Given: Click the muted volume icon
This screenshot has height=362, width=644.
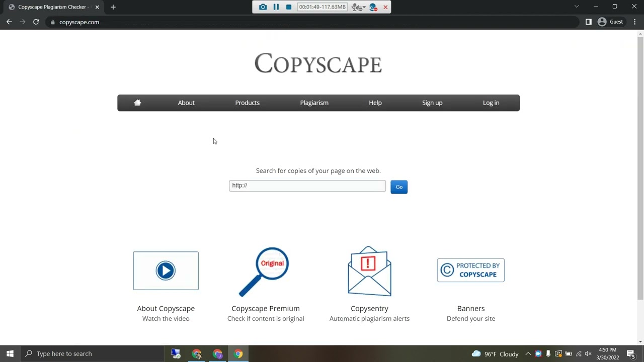Looking at the screenshot, I should coord(589,354).
